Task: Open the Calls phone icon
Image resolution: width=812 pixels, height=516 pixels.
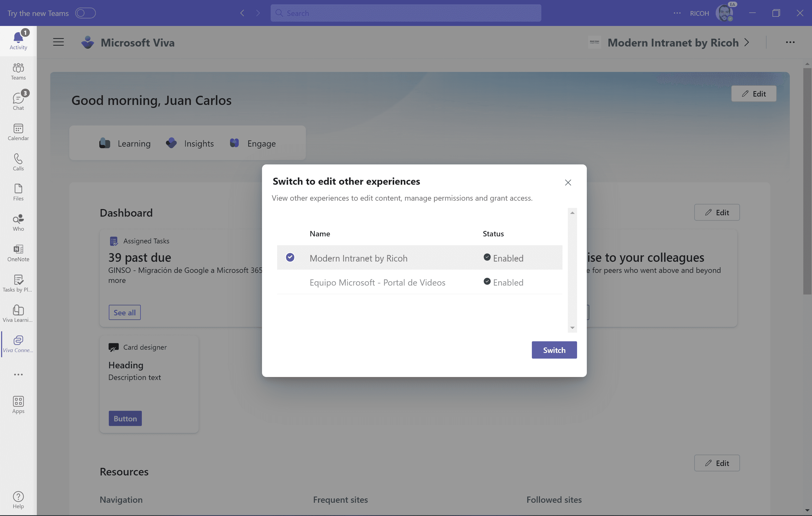Action: point(18,162)
